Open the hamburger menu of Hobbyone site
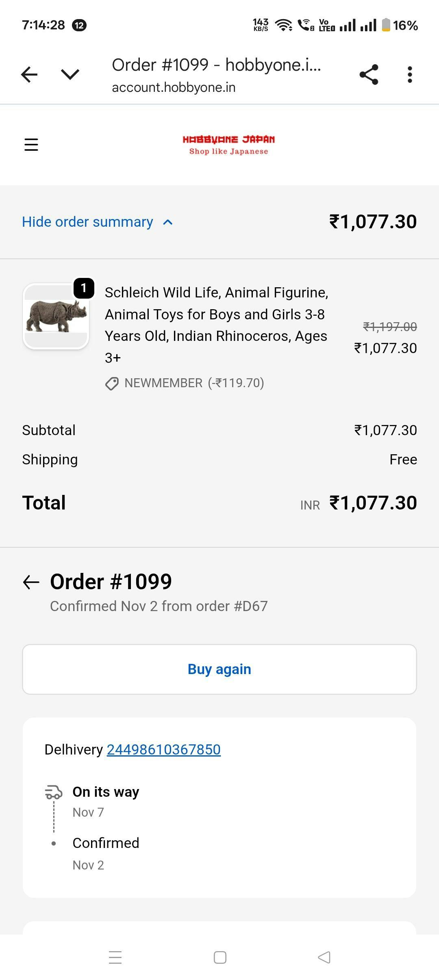The width and height of the screenshot is (439, 980). pos(31,145)
